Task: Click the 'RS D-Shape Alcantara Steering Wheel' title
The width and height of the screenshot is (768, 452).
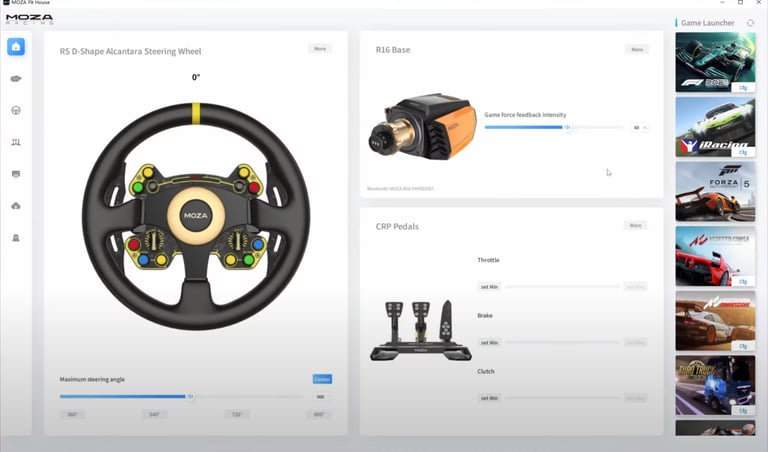Action: [130, 51]
